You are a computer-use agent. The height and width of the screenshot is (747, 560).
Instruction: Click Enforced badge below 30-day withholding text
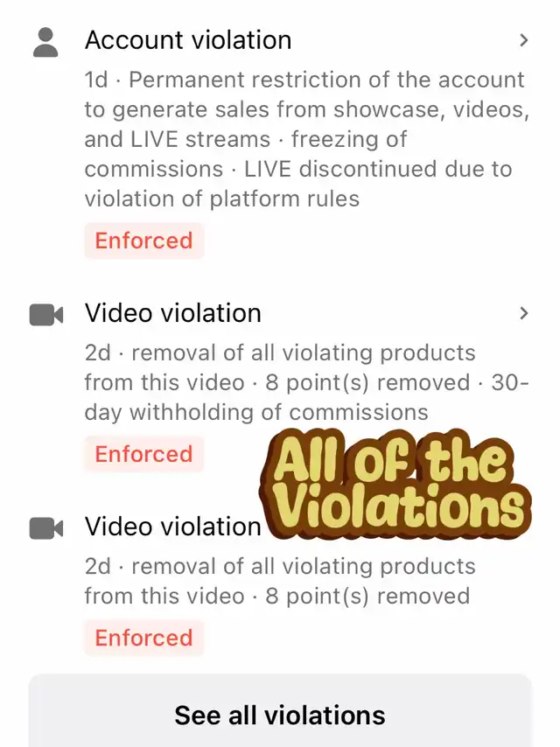(143, 454)
